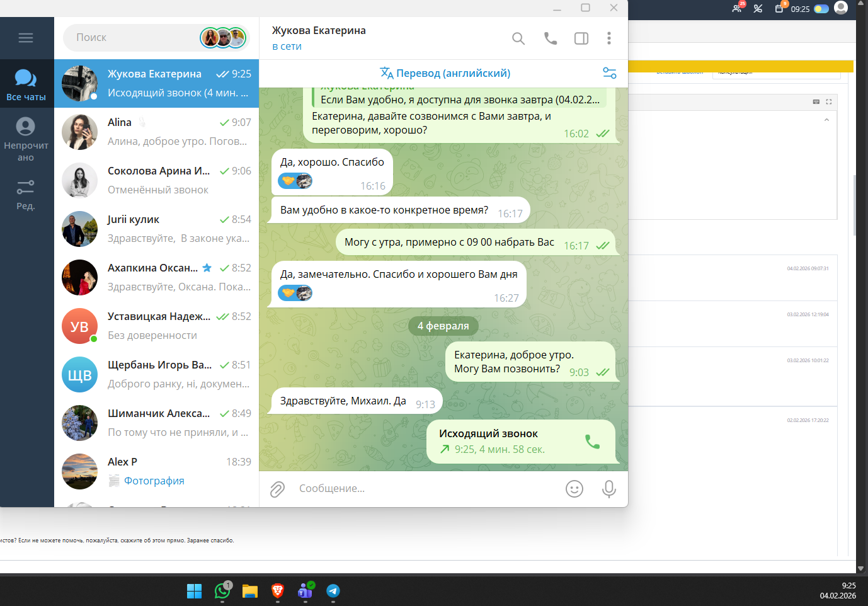Open the contacts icon with red badge in top bar
This screenshot has width=868, height=606.
[738, 8]
